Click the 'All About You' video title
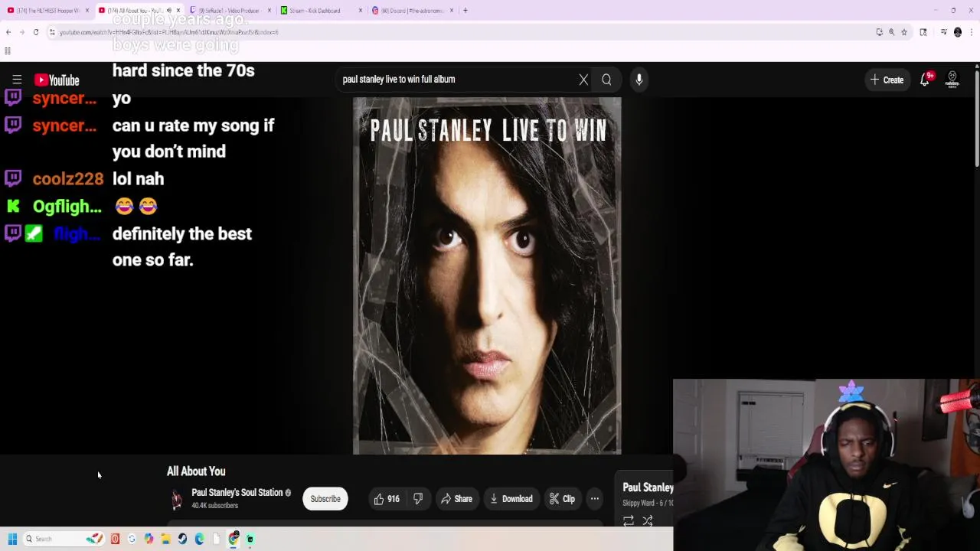This screenshot has width=980, height=551. (x=196, y=471)
